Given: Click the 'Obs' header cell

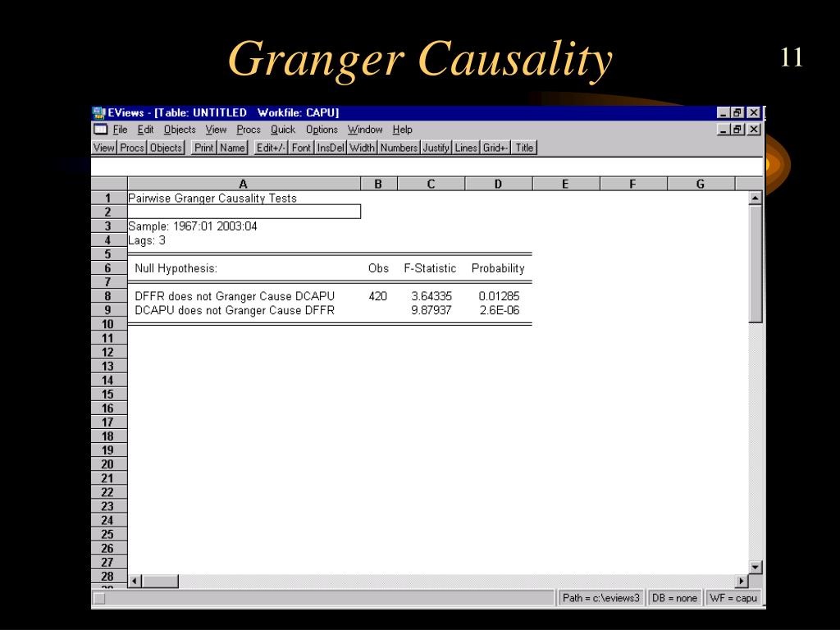Looking at the screenshot, I should pyautogui.click(x=378, y=268).
